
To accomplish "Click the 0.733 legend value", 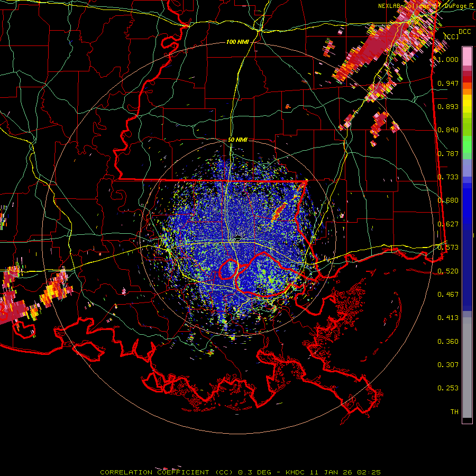I will pos(448,177).
